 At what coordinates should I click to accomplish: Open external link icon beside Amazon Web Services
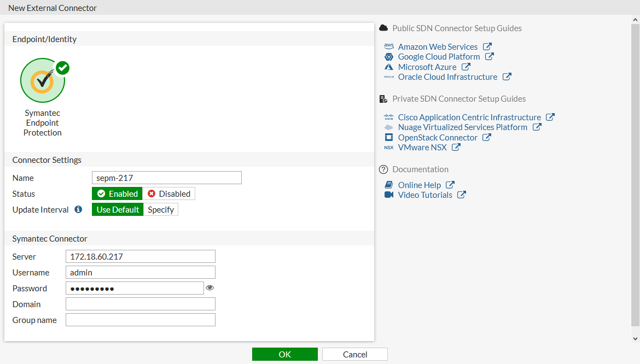coord(487,46)
